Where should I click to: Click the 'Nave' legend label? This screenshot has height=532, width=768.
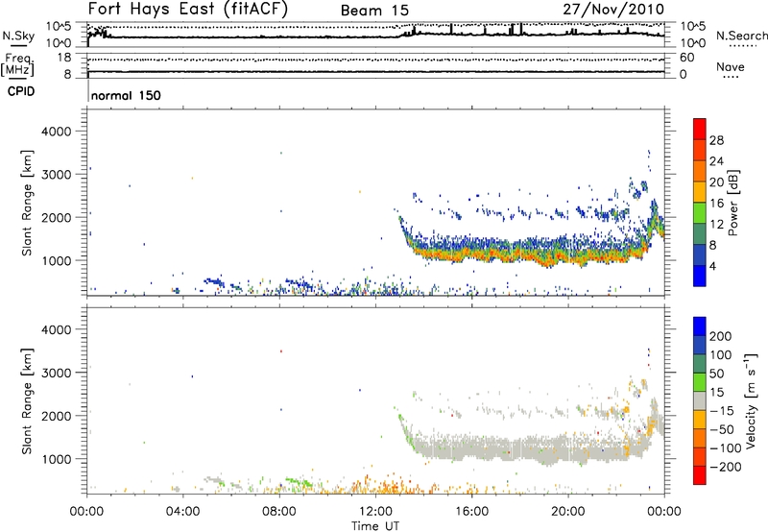(x=730, y=66)
